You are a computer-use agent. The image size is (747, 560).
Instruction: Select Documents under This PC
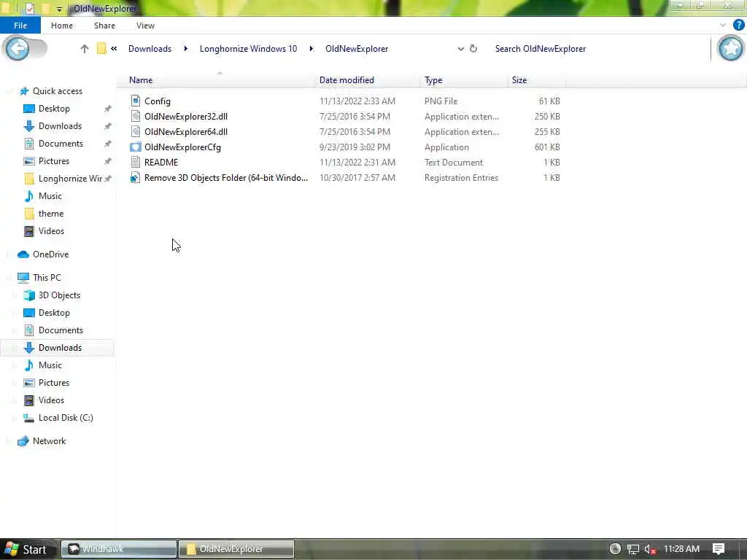(61, 330)
